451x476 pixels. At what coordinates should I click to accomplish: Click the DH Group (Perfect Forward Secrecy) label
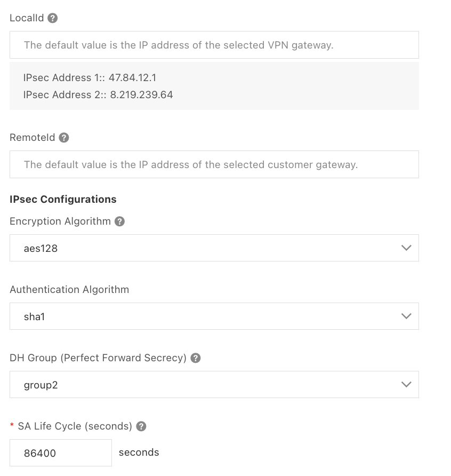tap(98, 358)
